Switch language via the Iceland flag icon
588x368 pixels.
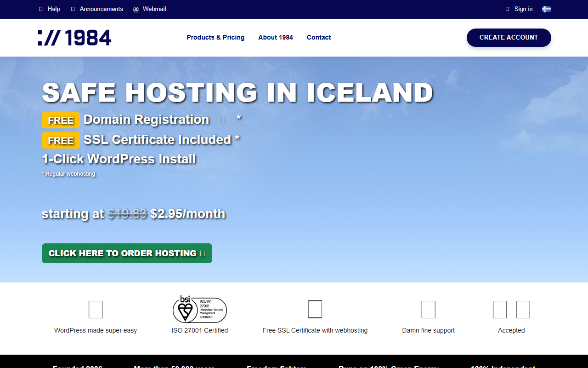click(546, 9)
